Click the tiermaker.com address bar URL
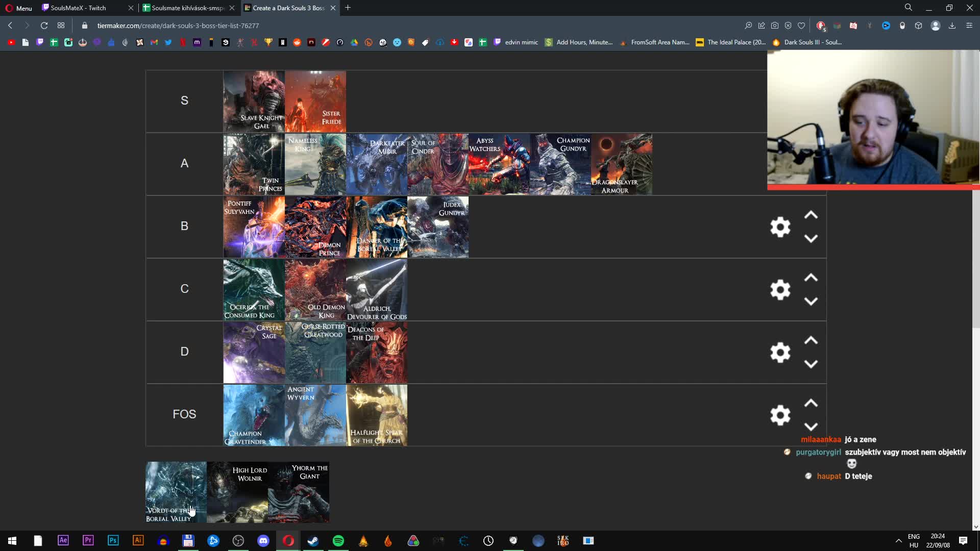980x551 pixels. pyautogui.click(x=178, y=26)
